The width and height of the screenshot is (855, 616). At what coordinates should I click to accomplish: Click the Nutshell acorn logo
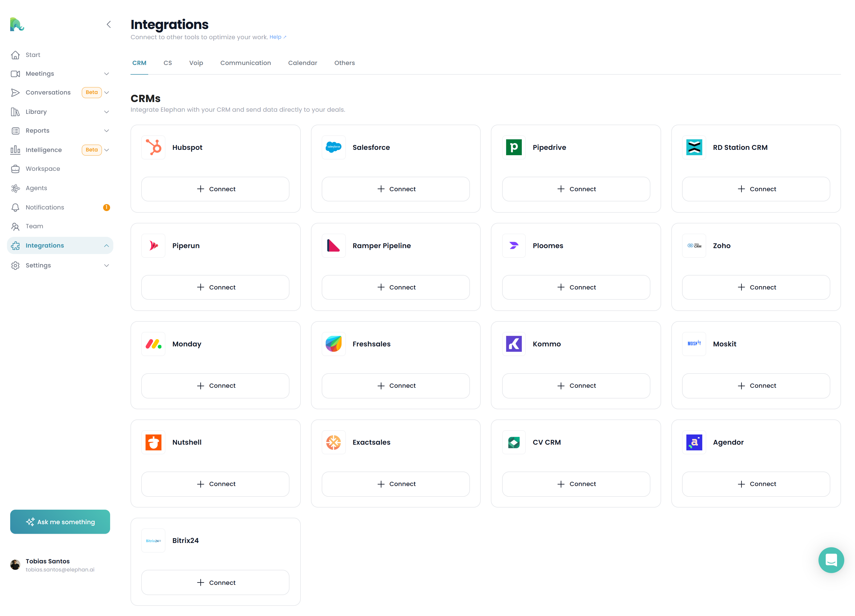(x=153, y=442)
